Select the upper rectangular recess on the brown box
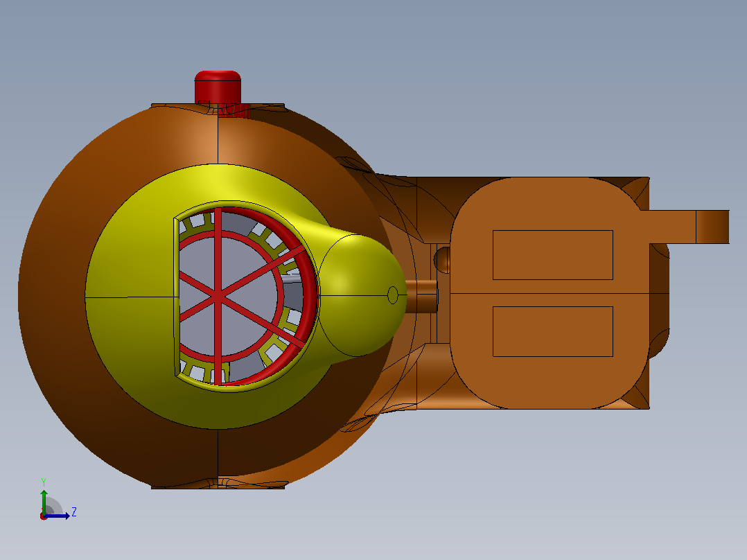This screenshot has width=747, height=560. click(553, 255)
